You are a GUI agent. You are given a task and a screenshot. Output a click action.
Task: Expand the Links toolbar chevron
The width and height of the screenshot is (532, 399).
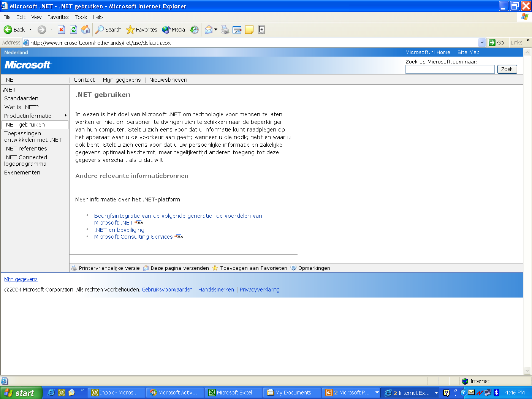[528, 40]
